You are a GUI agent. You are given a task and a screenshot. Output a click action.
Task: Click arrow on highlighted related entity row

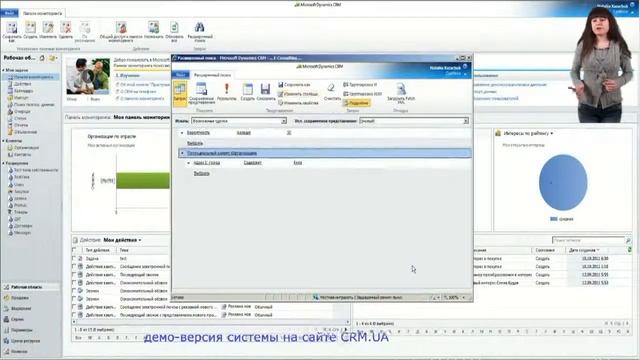point(182,153)
